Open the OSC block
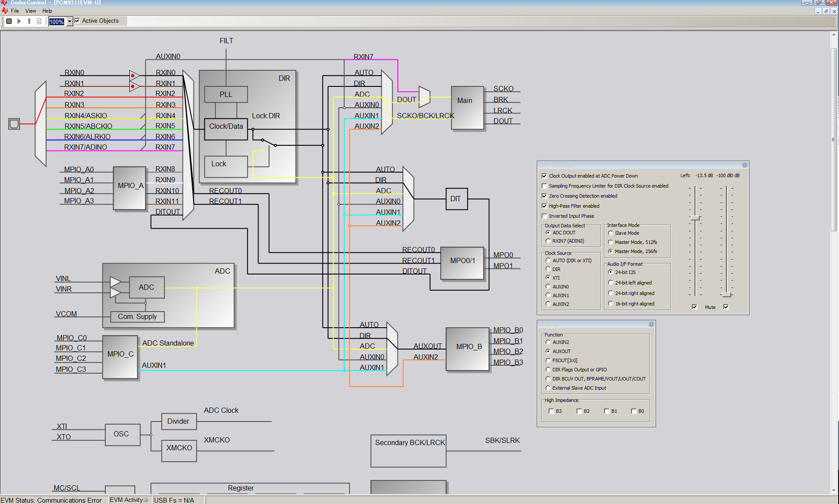 tap(122, 434)
